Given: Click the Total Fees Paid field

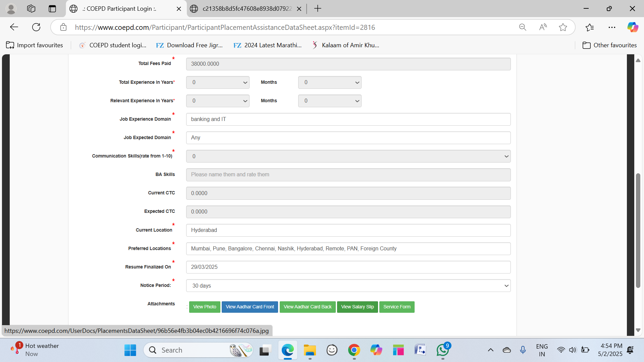Looking at the screenshot, I should [348, 64].
